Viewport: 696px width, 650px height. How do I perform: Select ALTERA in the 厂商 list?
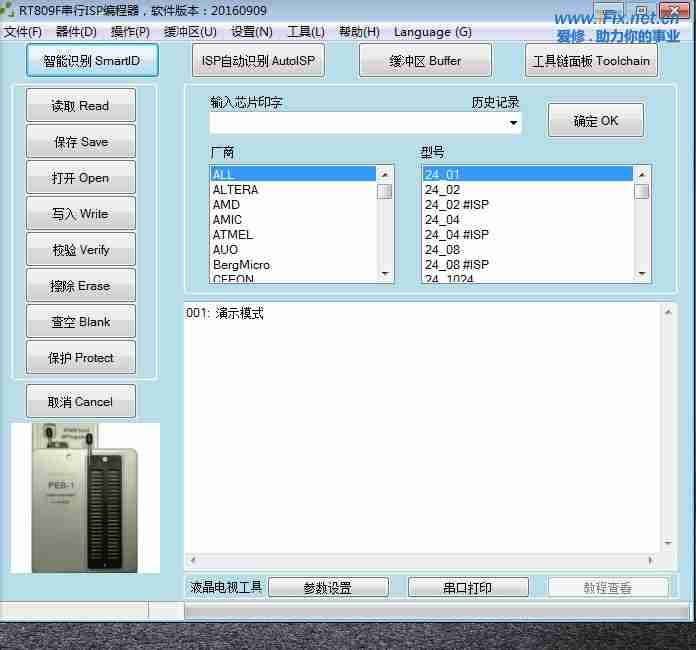[x=236, y=190]
